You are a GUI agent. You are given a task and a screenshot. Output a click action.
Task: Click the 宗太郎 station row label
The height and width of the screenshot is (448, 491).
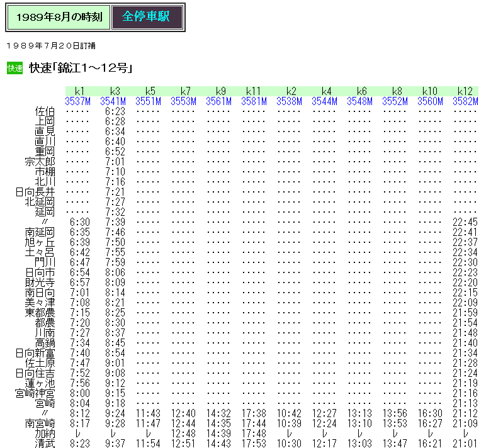[x=40, y=162]
